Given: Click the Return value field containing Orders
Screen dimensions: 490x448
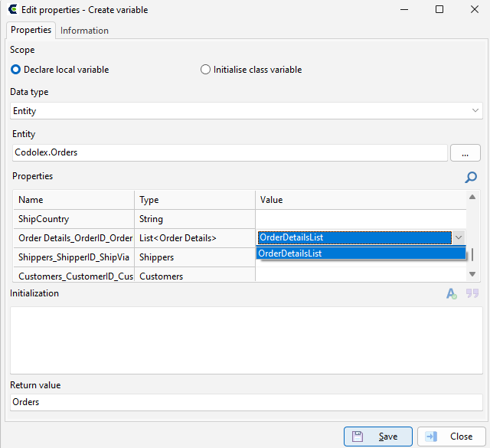Looking at the screenshot, I should click(x=247, y=402).
